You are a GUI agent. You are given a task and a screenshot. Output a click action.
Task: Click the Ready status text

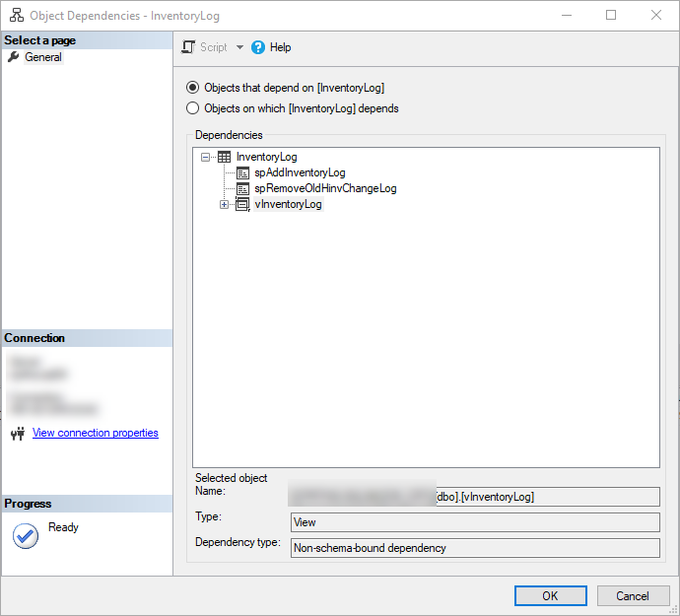[x=63, y=527]
